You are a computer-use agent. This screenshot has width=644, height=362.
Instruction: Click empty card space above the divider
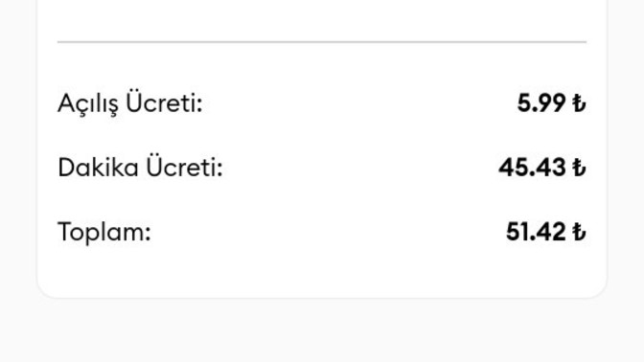coord(322,18)
